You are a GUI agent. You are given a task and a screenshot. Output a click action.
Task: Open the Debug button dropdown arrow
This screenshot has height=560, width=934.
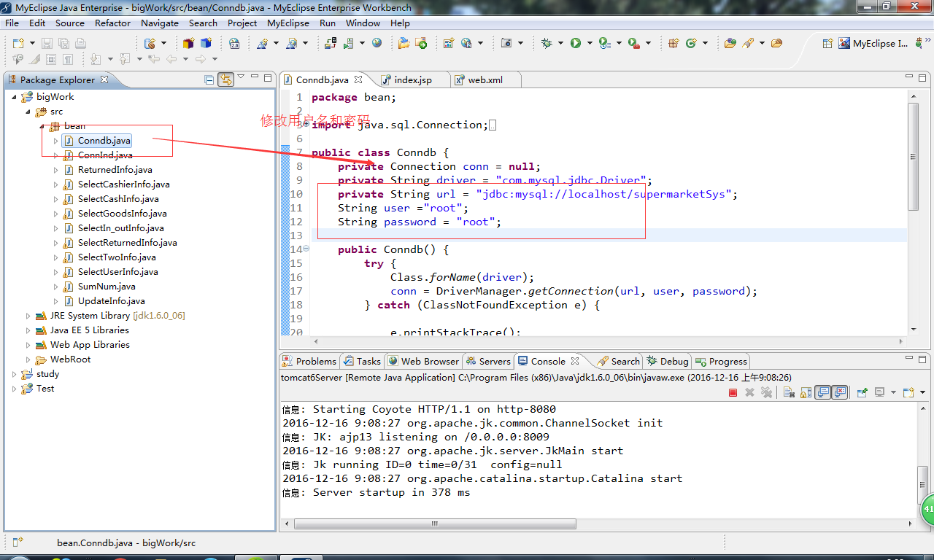coord(560,43)
